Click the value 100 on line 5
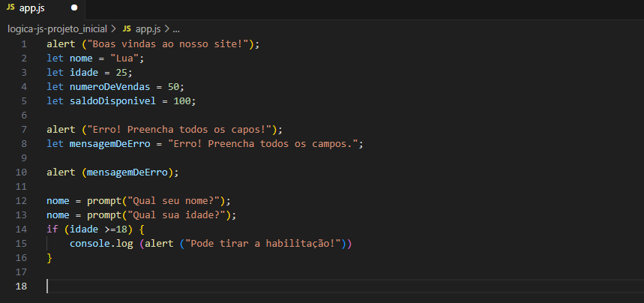The height and width of the screenshot is (303, 644). [x=182, y=101]
